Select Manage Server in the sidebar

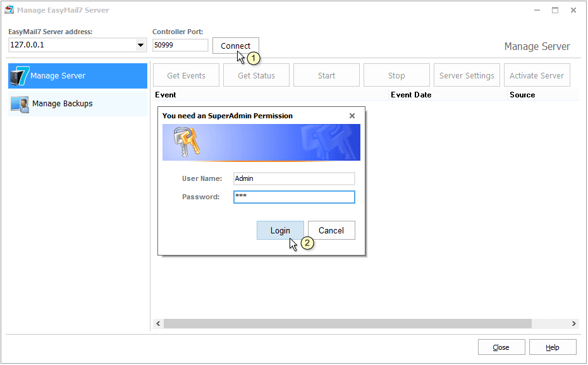click(x=78, y=76)
